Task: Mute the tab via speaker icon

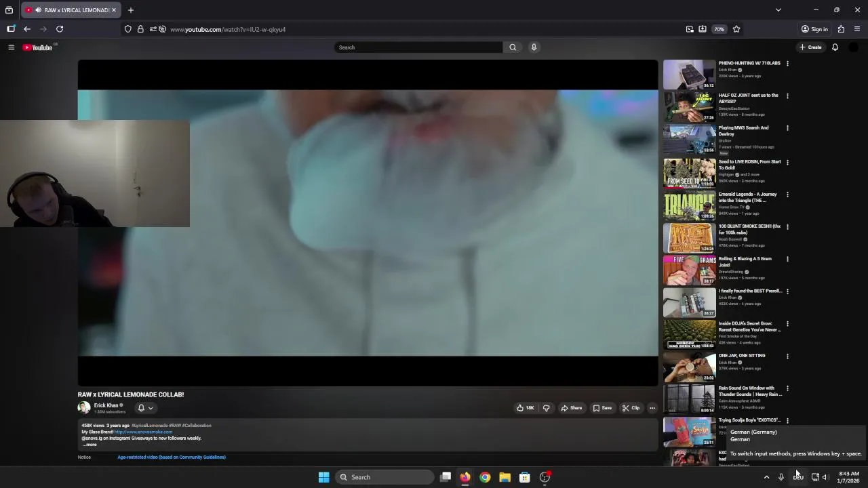Action: click(38, 10)
